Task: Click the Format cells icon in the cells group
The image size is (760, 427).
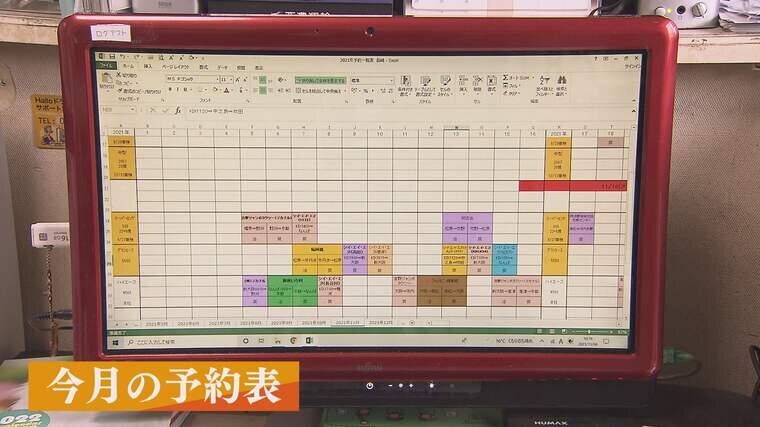Action: click(x=491, y=82)
